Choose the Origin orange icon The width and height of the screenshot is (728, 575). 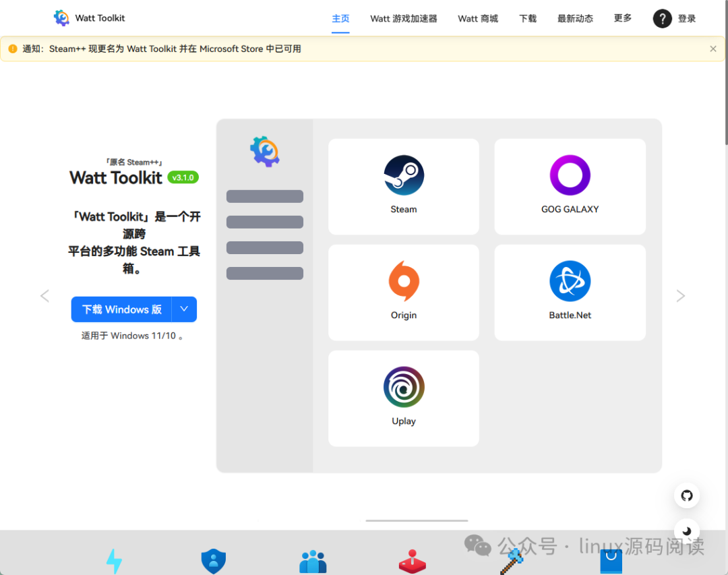[404, 281]
